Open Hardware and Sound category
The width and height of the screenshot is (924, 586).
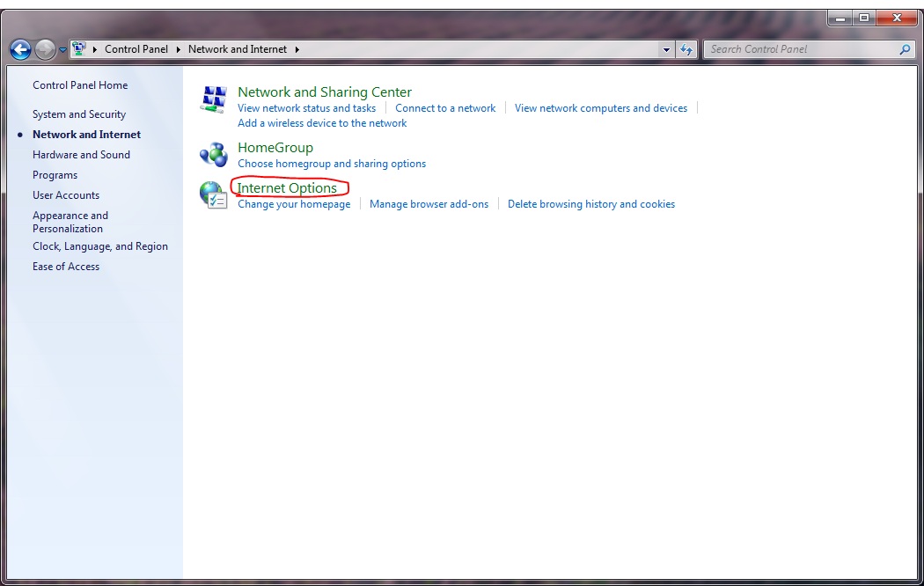pos(81,155)
